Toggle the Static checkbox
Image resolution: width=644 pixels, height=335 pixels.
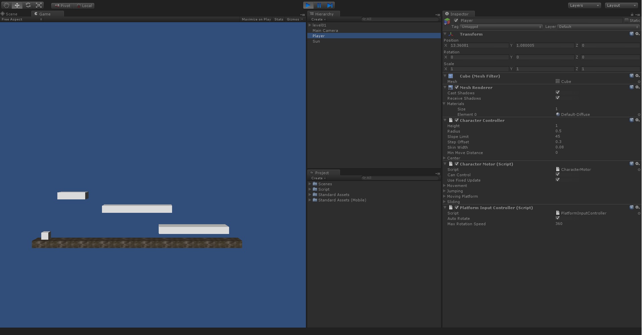626,20
